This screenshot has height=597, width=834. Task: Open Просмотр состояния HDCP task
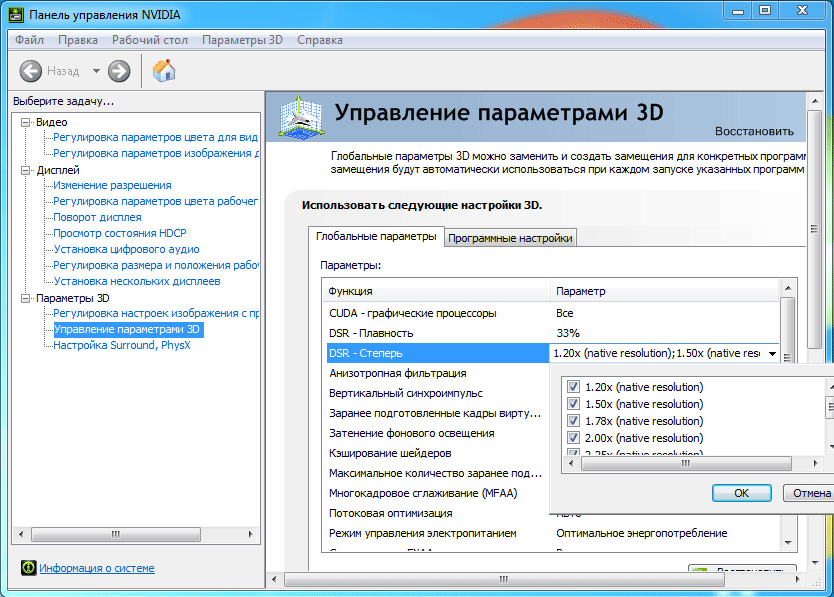coord(120,233)
